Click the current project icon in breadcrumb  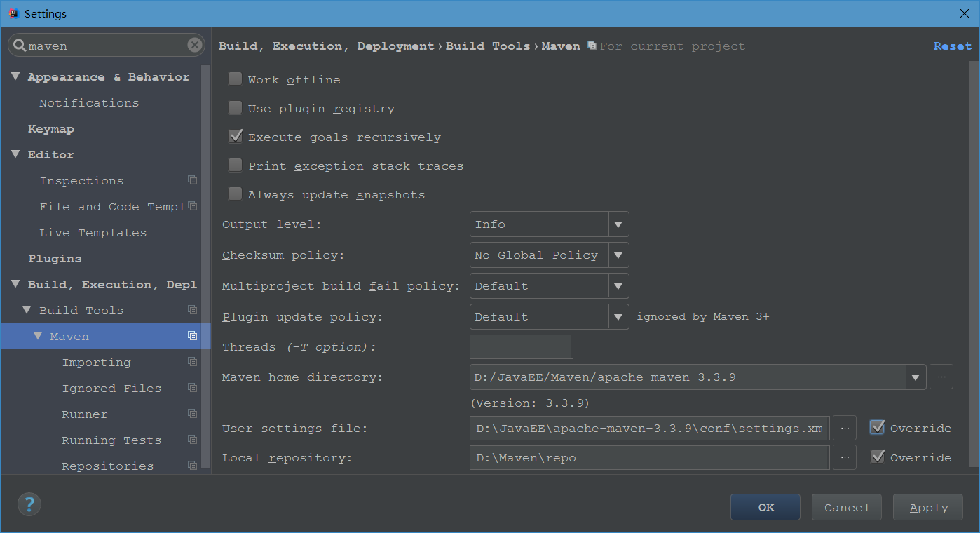coord(592,46)
